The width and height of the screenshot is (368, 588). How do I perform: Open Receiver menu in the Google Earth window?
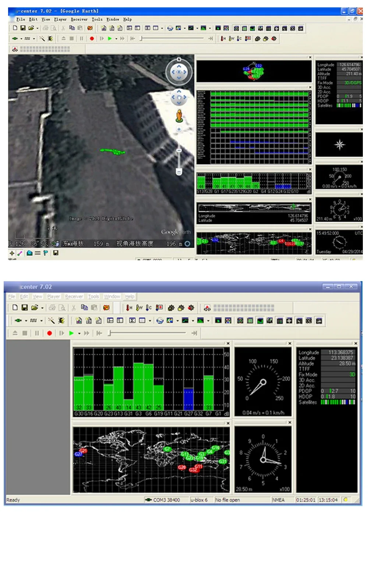tap(79, 19)
